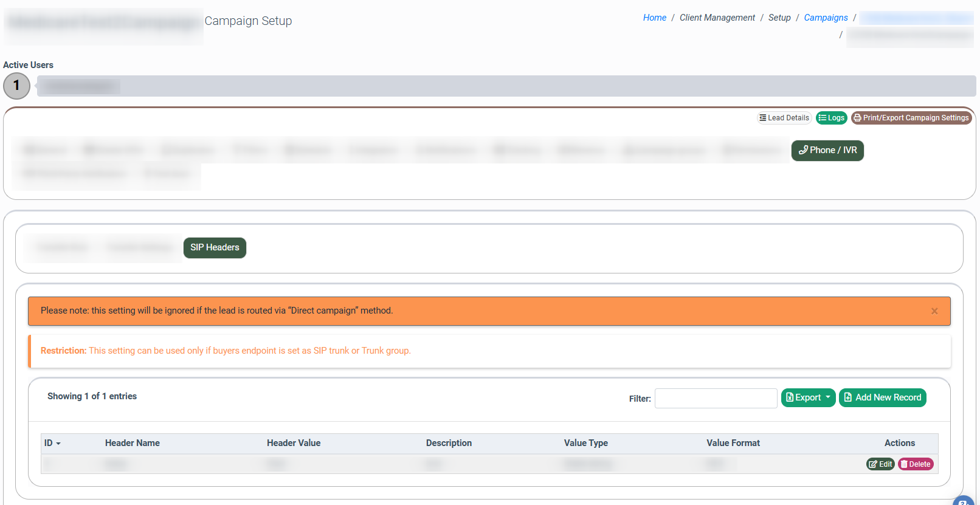Dismiss the orange Direct campaign notice
The height and width of the screenshot is (505, 980).
tap(934, 311)
